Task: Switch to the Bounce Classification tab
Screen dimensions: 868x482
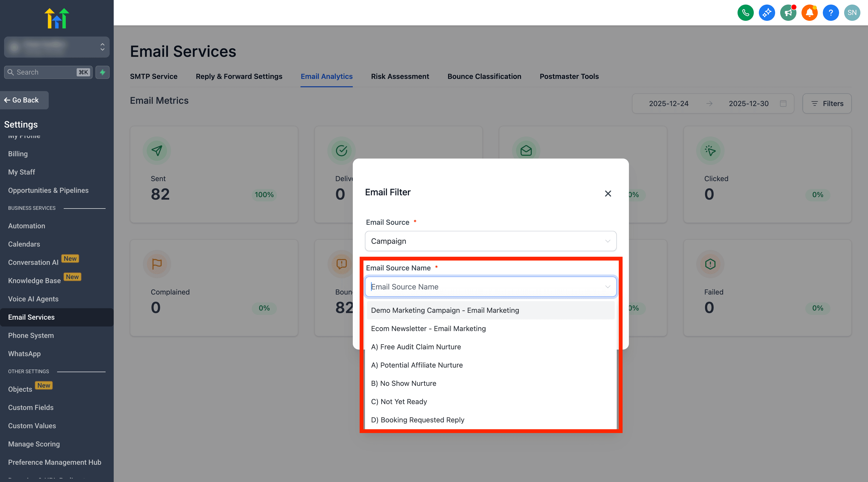Action: pos(484,76)
